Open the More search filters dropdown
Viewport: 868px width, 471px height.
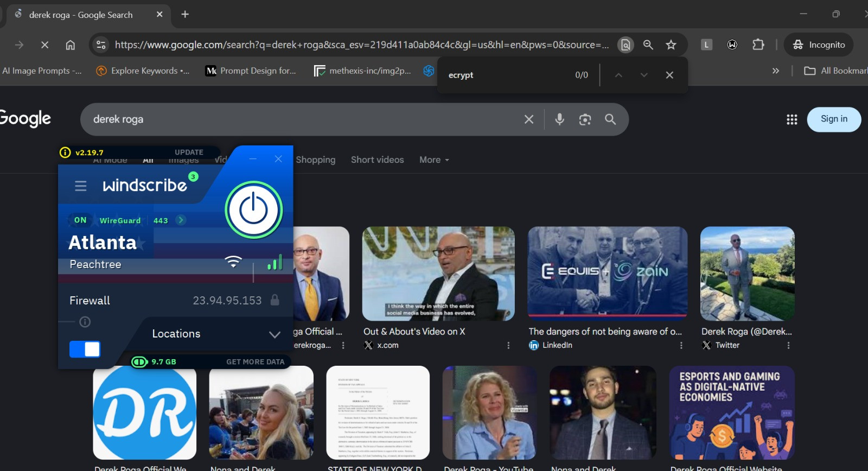pyautogui.click(x=434, y=160)
